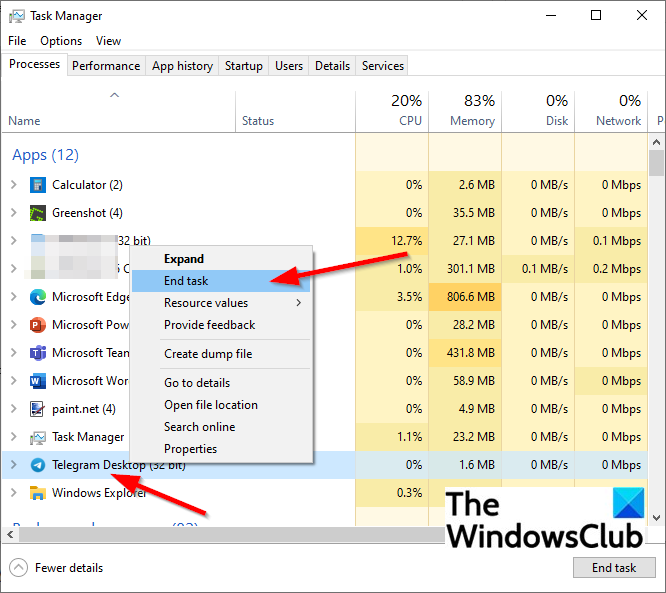Open the File menu
The height and width of the screenshot is (593, 666).
click(x=17, y=41)
